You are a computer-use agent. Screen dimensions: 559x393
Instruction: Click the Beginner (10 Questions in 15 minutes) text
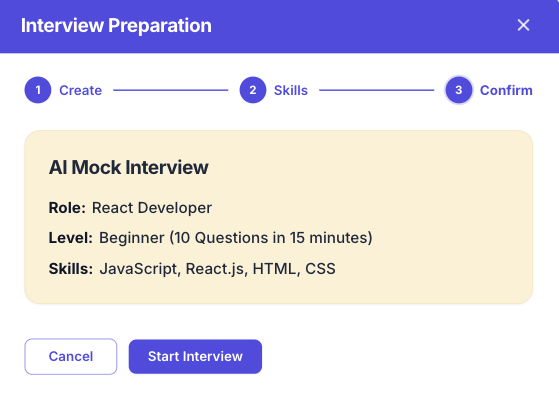coord(236,238)
